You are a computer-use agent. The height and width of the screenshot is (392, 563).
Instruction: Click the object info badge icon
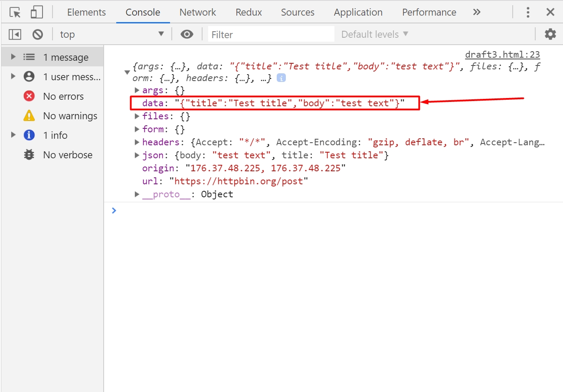pos(281,78)
